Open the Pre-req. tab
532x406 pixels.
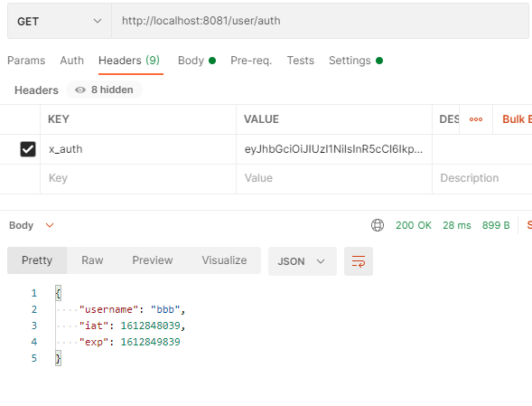[x=251, y=61]
